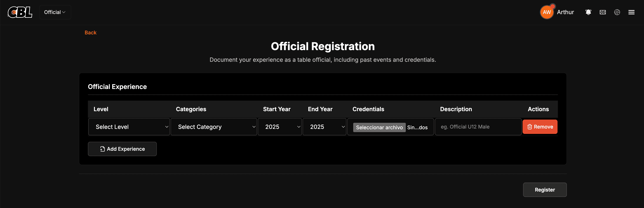The height and width of the screenshot is (208, 644).
Task: Click the basketball court icon in the navbar
Action: [x=603, y=12]
